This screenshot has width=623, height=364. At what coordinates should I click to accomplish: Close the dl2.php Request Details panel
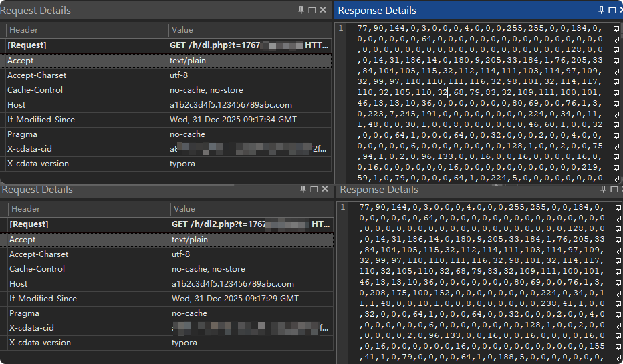(325, 190)
